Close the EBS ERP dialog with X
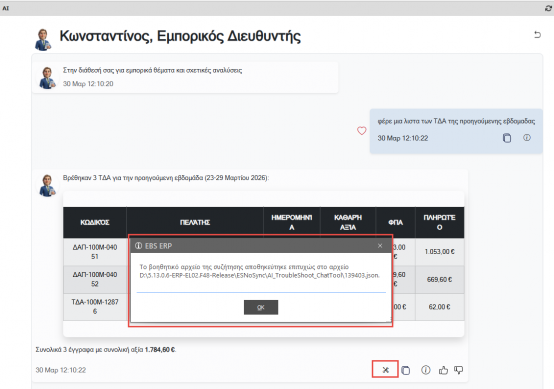Viewport: 554px width, 389px height. click(380, 246)
